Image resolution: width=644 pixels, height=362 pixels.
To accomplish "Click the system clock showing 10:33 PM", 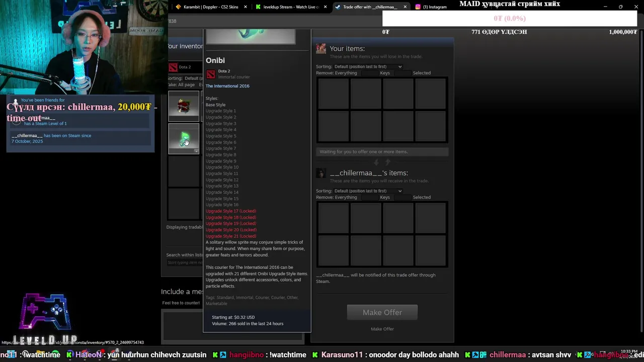I will 629,351.
